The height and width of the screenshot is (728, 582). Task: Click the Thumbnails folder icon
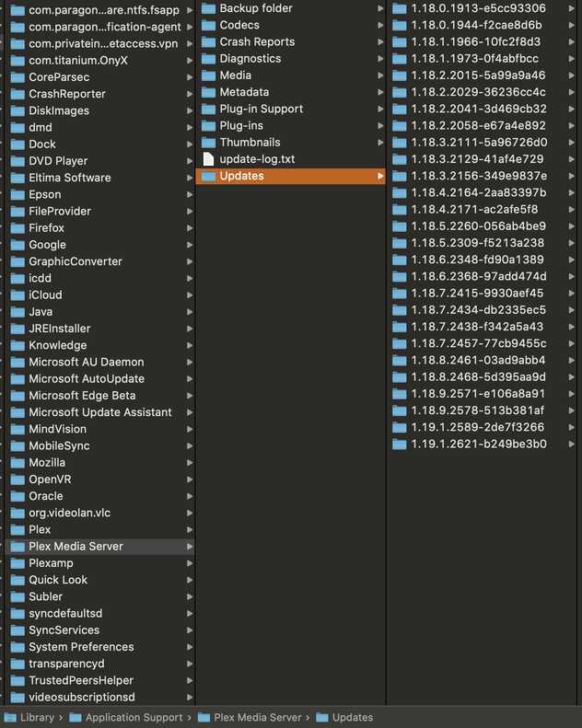[x=208, y=143]
